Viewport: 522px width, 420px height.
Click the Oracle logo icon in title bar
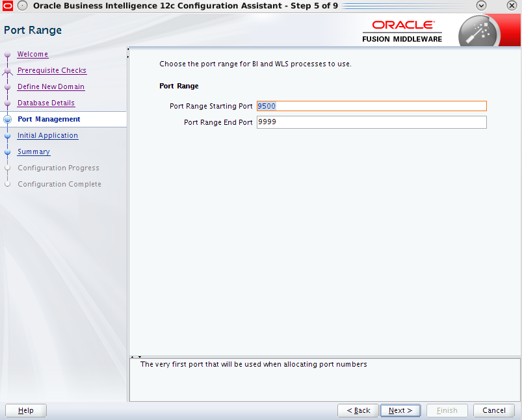pos(7,6)
